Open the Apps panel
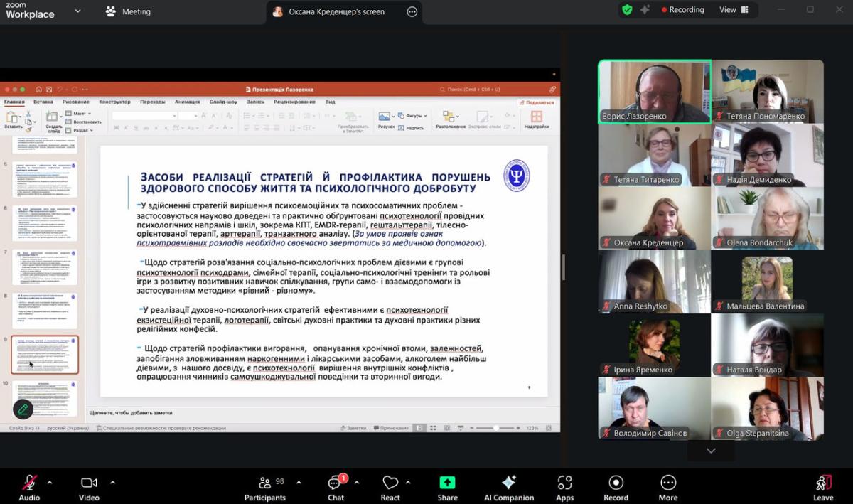 tap(564, 483)
